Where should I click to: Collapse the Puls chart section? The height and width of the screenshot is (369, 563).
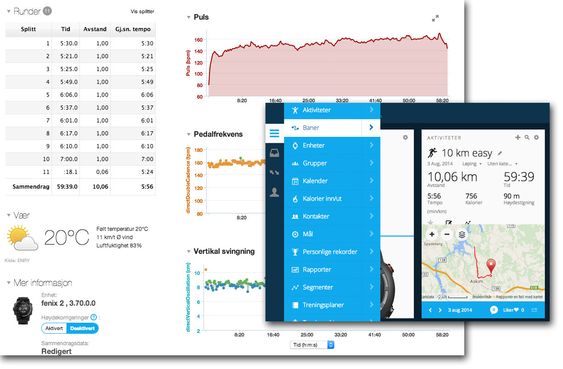pyautogui.click(x=189, y=17)
